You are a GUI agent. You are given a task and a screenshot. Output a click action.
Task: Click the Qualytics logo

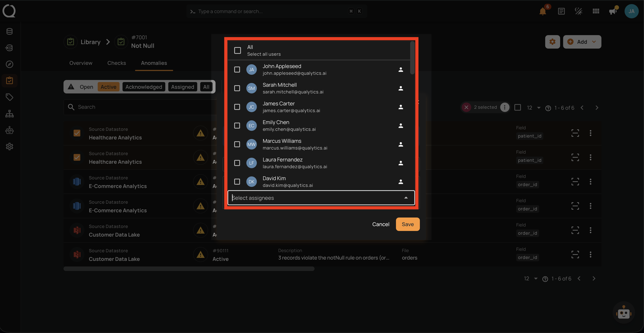click(x=9, y=11)
